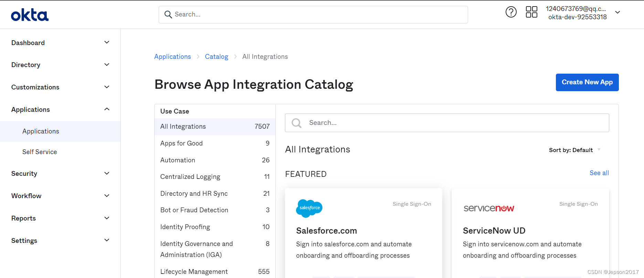644x278 pixels.
Task: Open the Sort by Default dropdown
Action: tap(574, 150)
